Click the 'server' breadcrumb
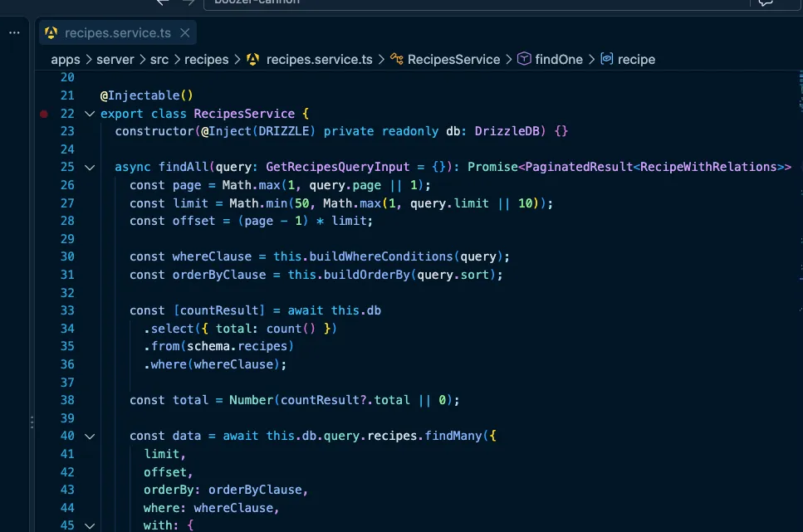 [x=115, y=60]
